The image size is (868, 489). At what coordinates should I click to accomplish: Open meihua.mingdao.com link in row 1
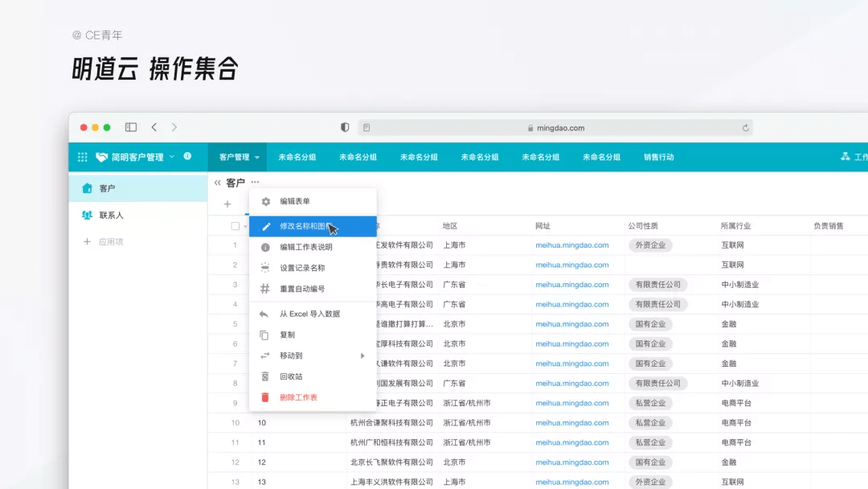(x=572, y=244)
